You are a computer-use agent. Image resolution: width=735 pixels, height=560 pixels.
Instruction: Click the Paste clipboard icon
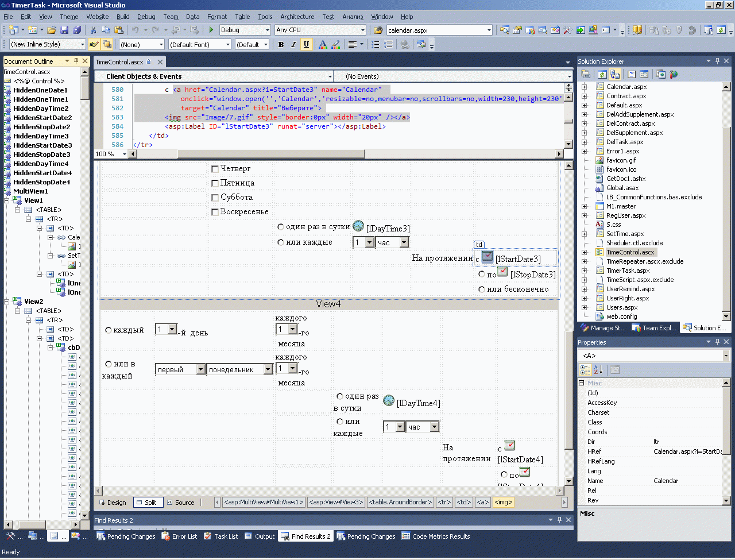(x=118, y=30)
